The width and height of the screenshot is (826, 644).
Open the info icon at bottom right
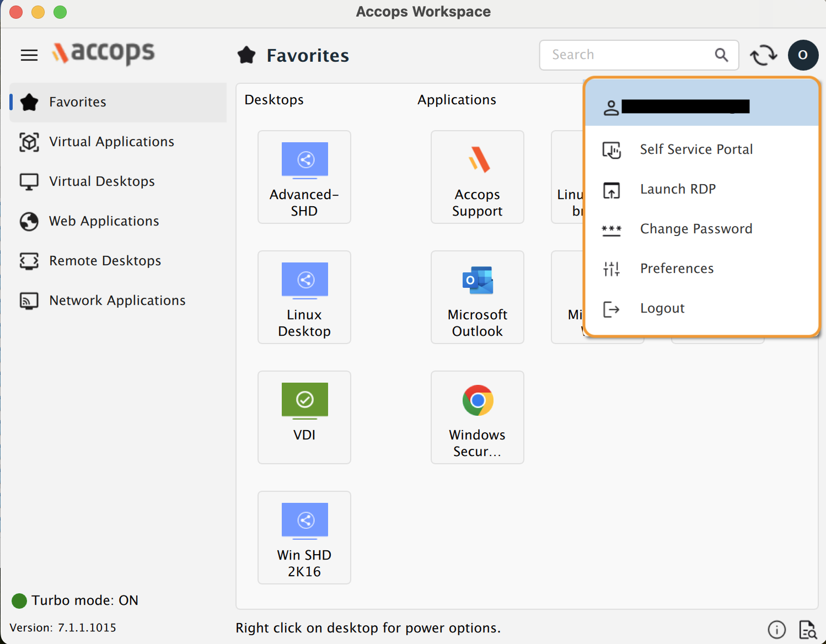tap(776, 629)
